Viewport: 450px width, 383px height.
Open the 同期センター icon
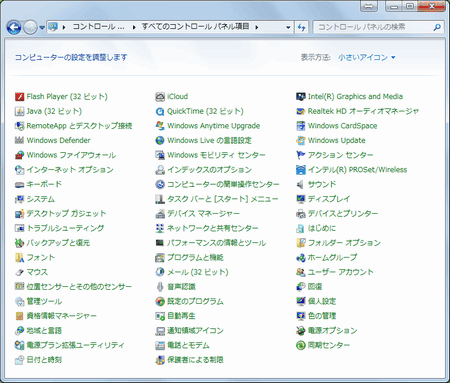(x=301, y=345)
